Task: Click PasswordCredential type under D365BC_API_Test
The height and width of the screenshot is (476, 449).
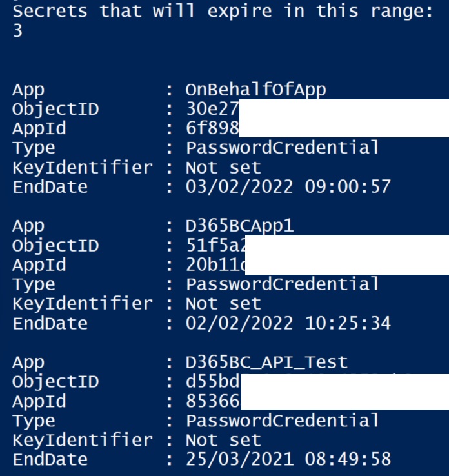Action: point(282,421)
